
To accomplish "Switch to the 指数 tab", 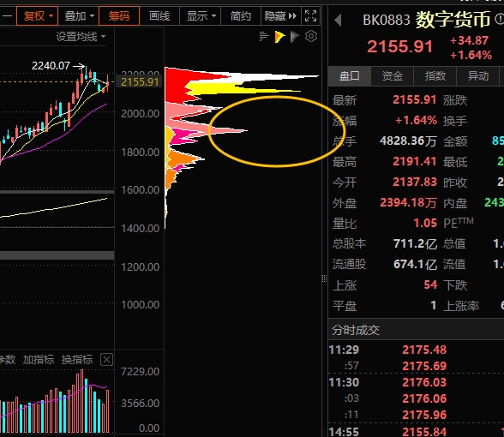I will (x=435, y=76).
